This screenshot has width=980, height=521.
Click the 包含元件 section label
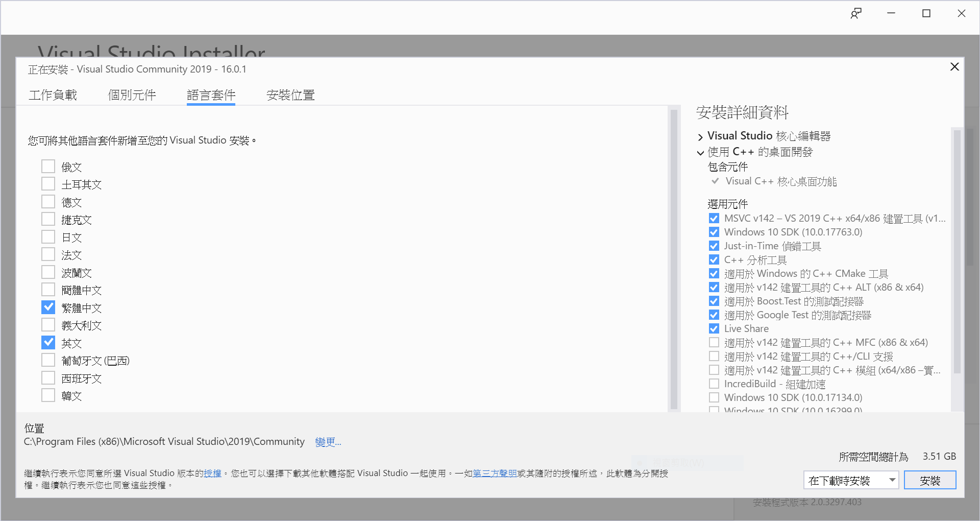tap(728, 167)
